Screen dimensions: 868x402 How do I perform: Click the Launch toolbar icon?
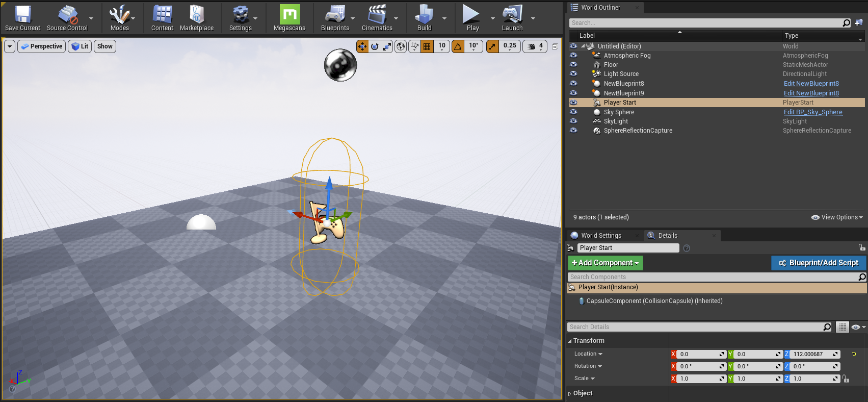pos(512,18)
